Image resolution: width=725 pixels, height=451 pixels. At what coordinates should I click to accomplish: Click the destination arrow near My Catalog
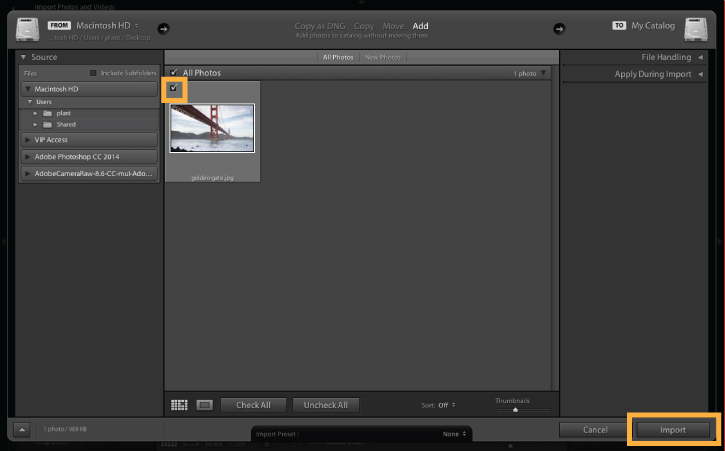tap(559, 29)
